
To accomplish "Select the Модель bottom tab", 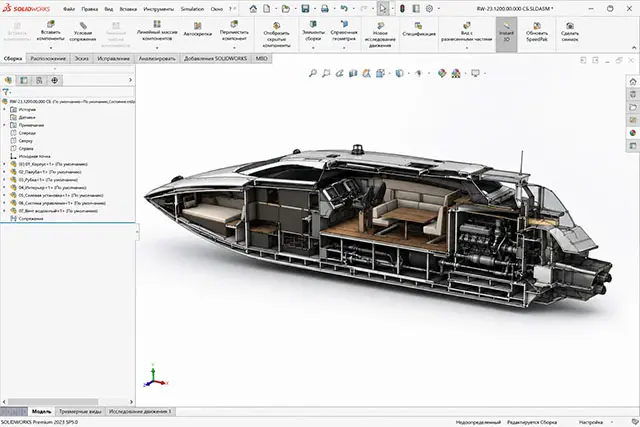I will pyautogui.click(x=41, y=411).
